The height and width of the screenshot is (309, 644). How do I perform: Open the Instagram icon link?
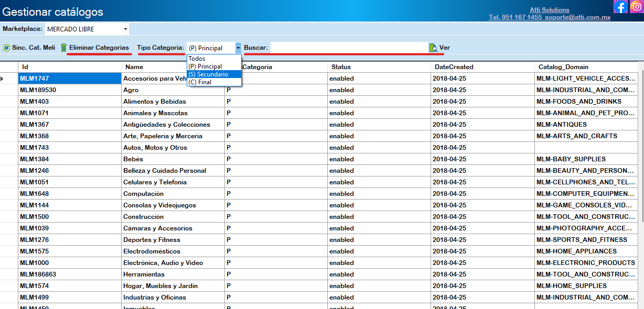tap(637, 7)
